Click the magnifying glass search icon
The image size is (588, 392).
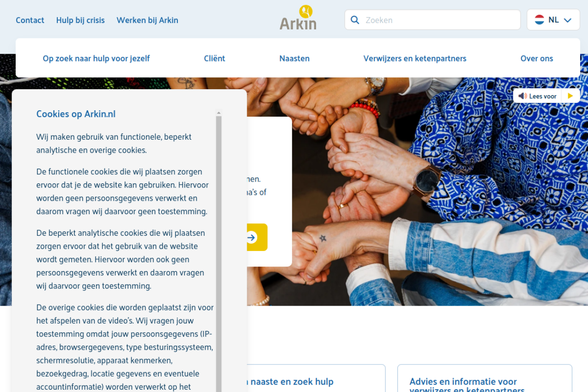(x=355, y=20)
